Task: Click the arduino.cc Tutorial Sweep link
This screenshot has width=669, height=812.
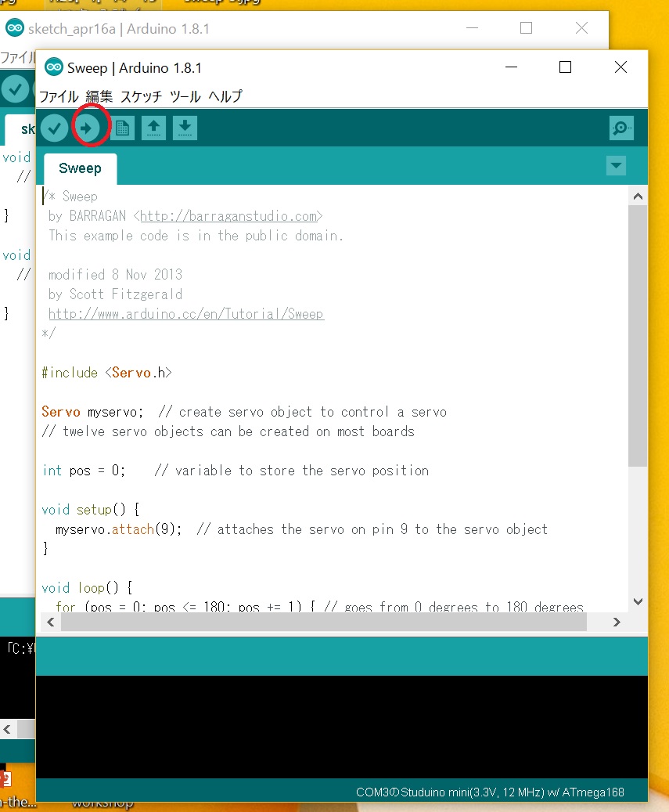Action: 186,314
